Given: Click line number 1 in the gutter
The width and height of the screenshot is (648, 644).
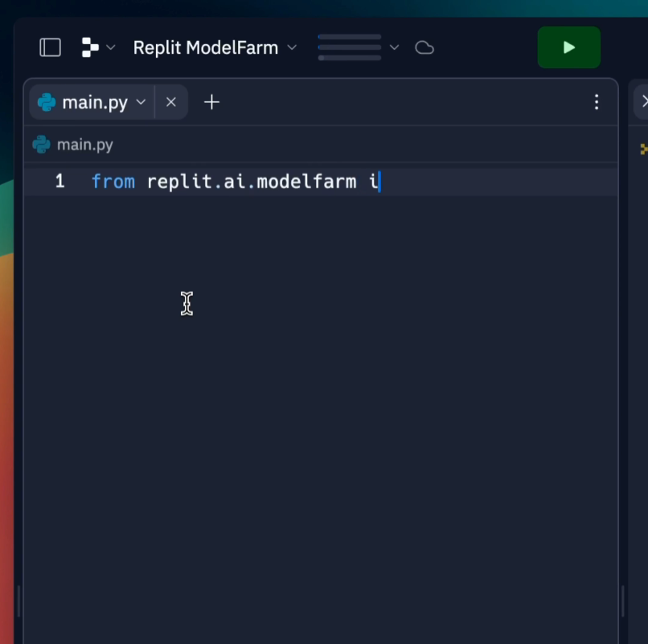Looking at the screenshot, I should [60, 182].
